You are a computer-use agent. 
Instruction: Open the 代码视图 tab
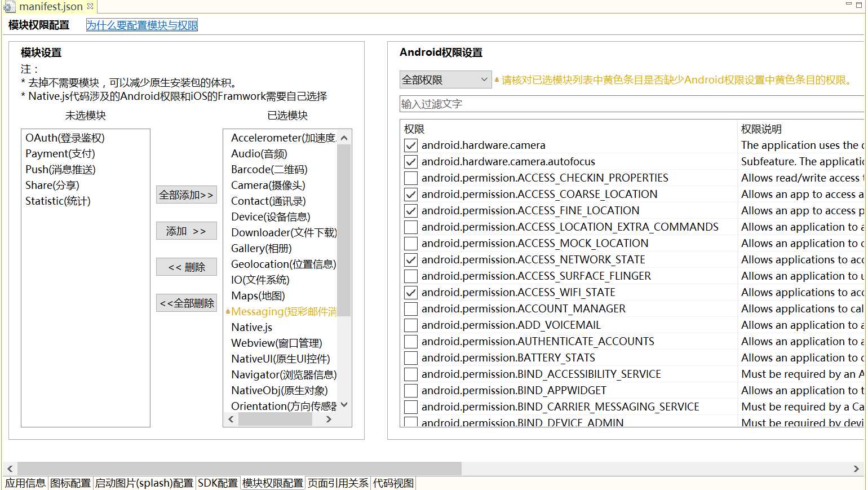pos(393,483)
